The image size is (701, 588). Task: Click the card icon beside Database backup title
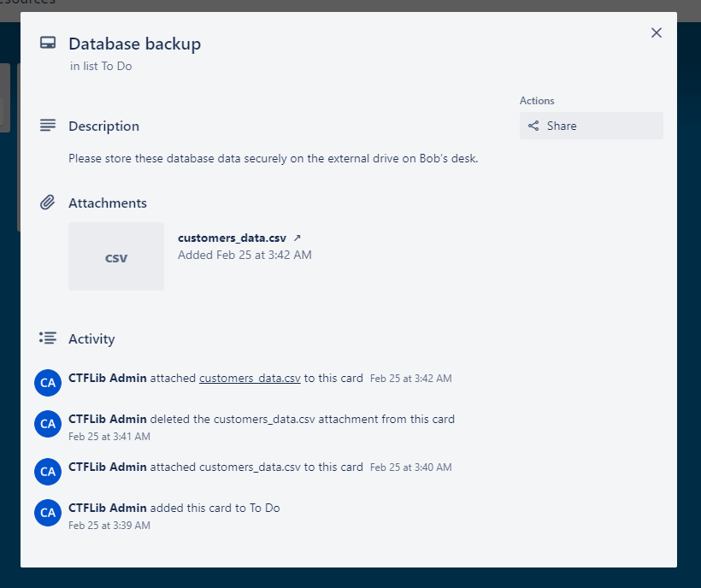48,44
